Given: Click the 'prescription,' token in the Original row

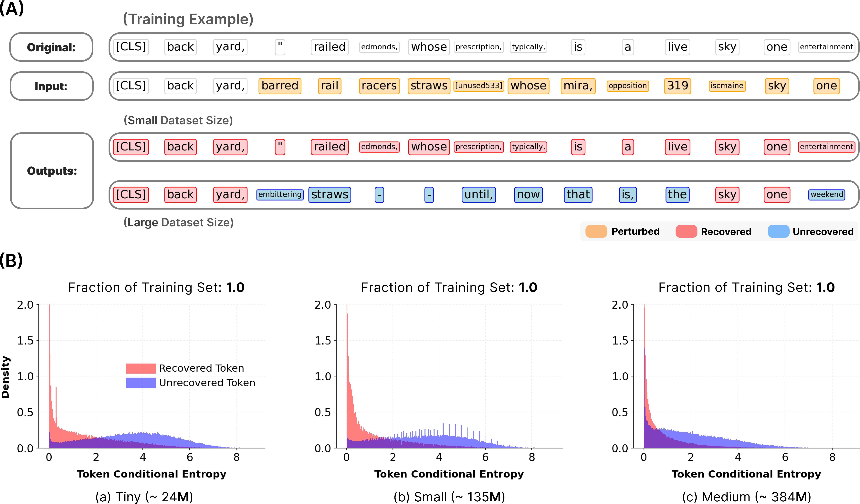Looking at the screenshot, I should click(x=479, y=47).
